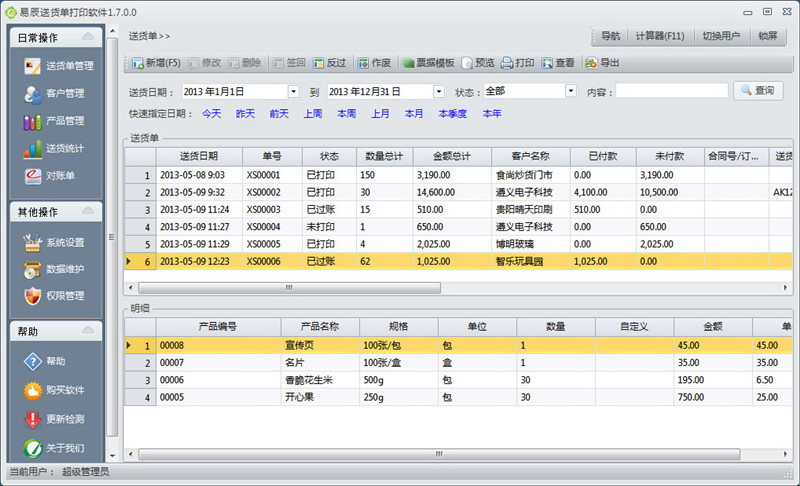Open 送货统计 statistics module
Image resolution: width=800 pixels, height=486 pixels.
60,149
